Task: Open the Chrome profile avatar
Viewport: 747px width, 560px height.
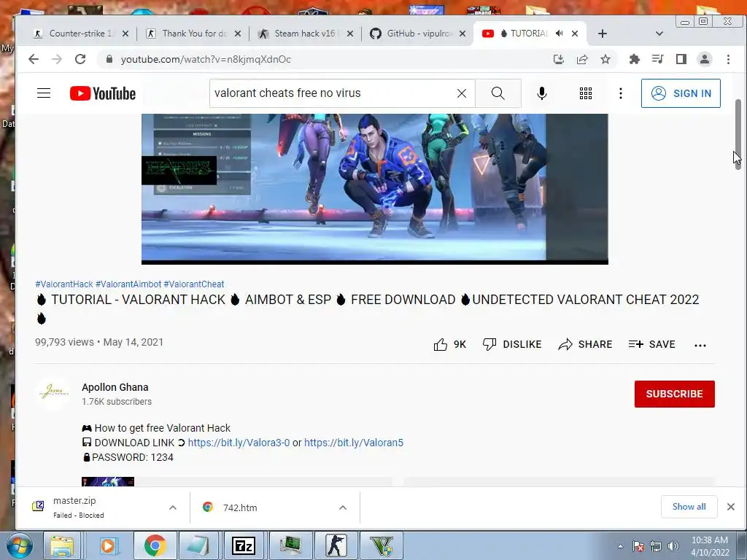Action: [x=704, y=59]
